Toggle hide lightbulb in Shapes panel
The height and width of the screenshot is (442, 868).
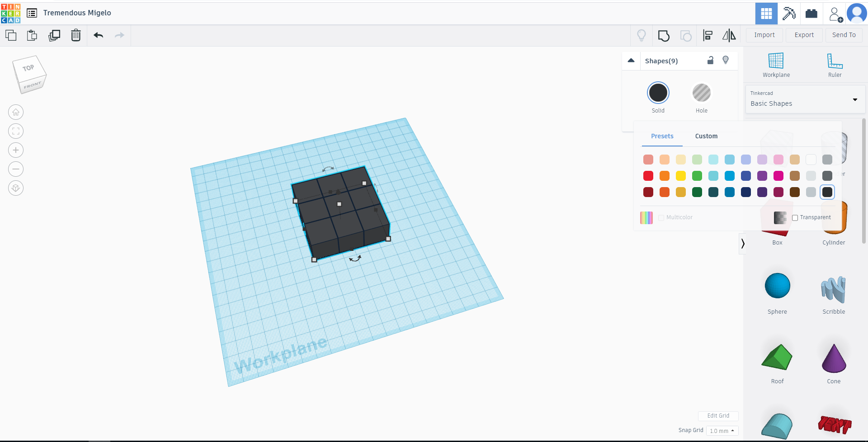pyautogui.click(x=726, y=60)
